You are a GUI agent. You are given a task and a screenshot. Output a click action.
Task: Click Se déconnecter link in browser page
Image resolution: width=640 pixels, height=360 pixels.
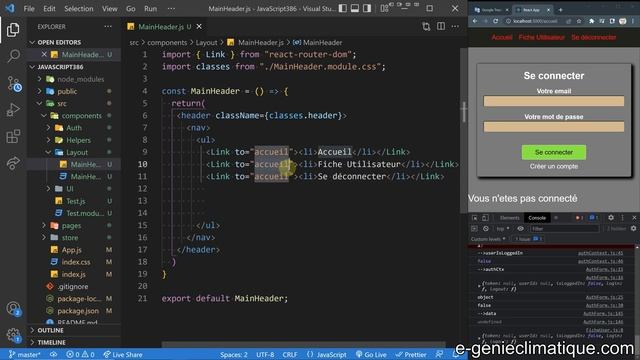[x=593, y=38]
